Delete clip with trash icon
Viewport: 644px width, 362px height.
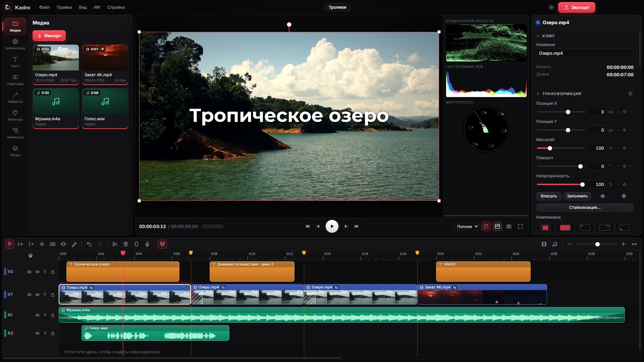pos(126,244)
